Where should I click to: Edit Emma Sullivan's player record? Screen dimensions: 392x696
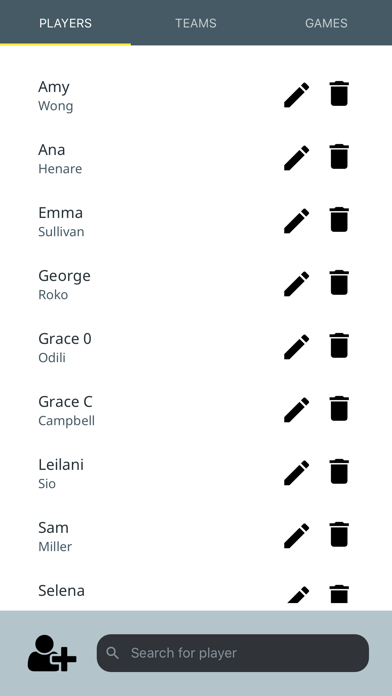297,221
